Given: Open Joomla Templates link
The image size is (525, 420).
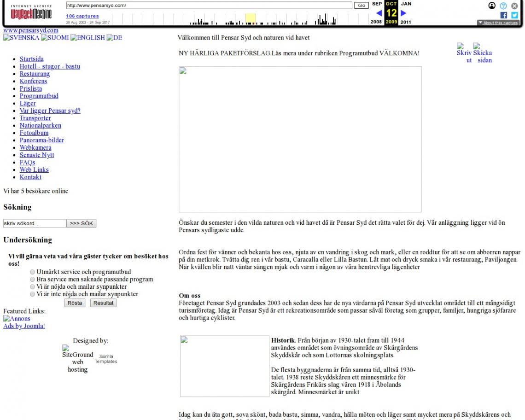Looking at the screenshot, I should [x=106, y=359].
